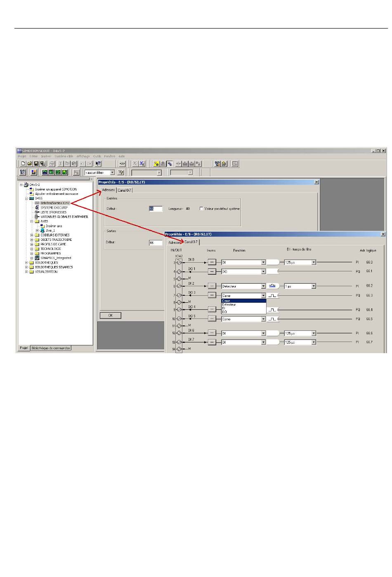Choose Came in the open dropdown list

pyautogui.click(x=243, y=301)
